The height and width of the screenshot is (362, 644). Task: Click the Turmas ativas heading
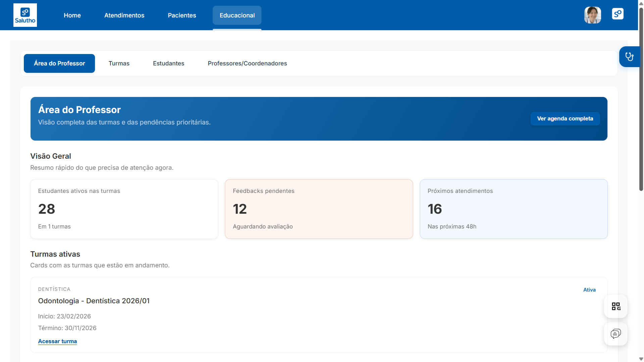[55, 254]
